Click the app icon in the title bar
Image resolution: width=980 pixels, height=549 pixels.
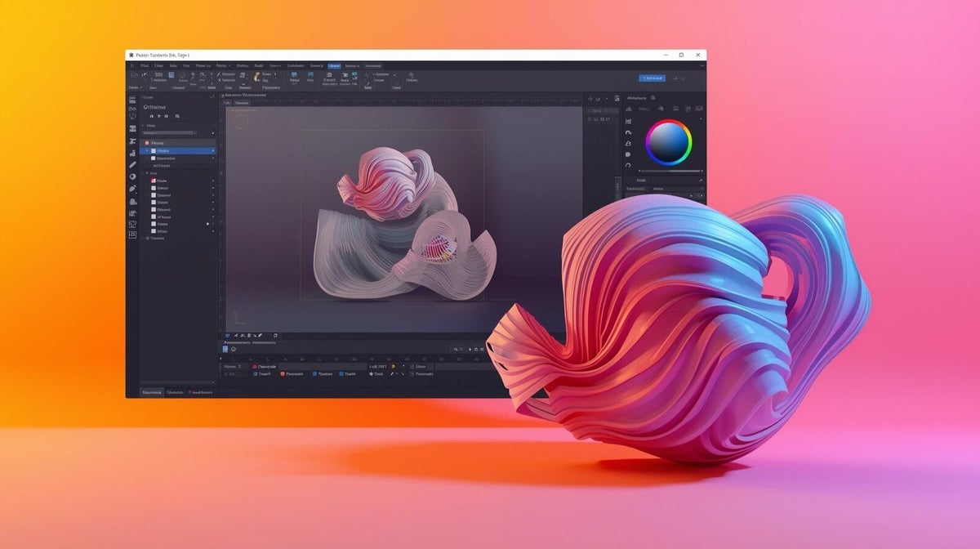point(131,55)
